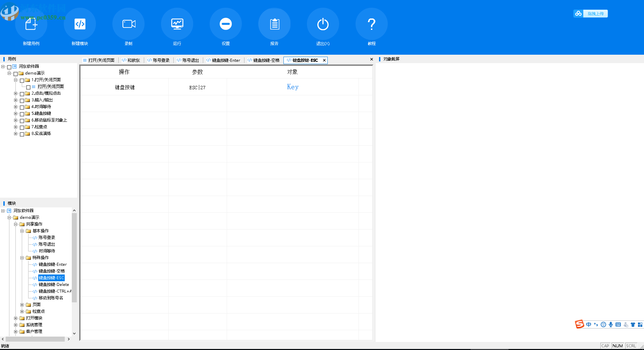Enable the 8.实战演练 checkbox

[22, 134]
